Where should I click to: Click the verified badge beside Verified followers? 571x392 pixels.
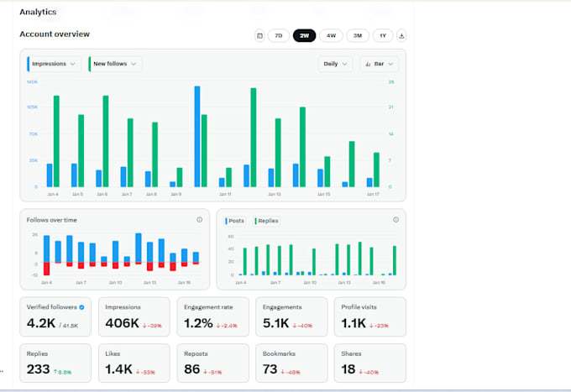pos(82,307)
